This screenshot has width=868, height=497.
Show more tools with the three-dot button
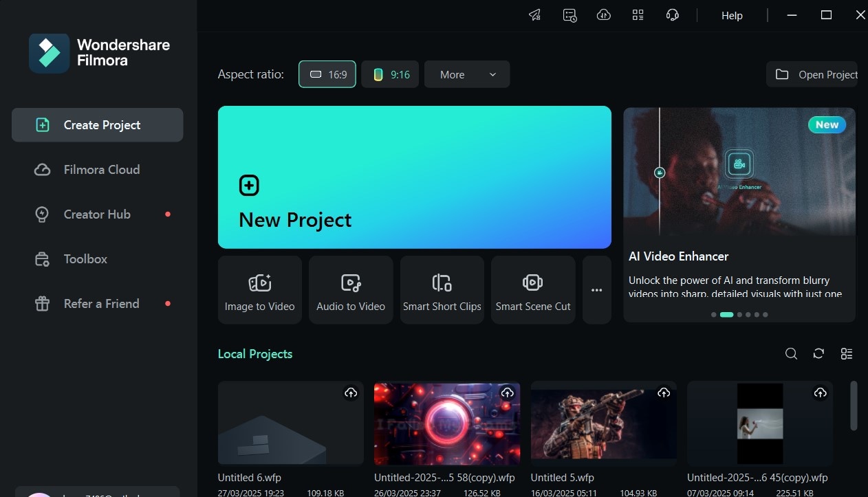tap(597, 290)
